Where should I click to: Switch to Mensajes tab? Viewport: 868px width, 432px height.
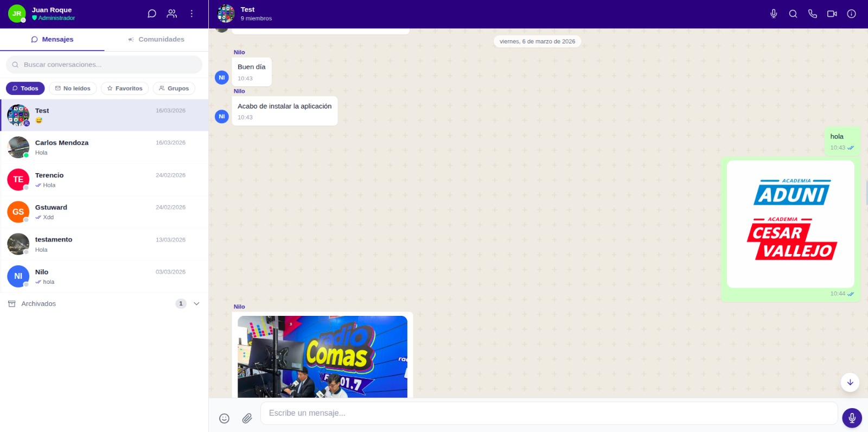tap(52, 40)
